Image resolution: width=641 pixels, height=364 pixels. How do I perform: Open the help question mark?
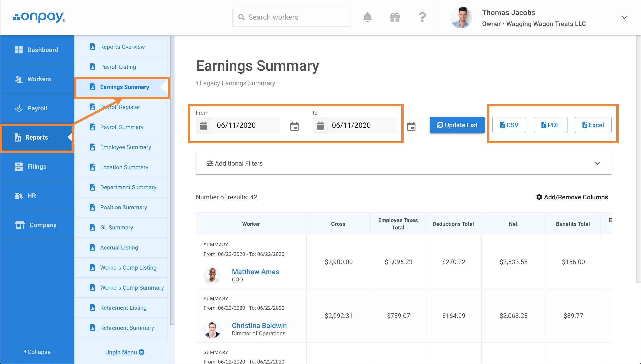pos(422,17)
